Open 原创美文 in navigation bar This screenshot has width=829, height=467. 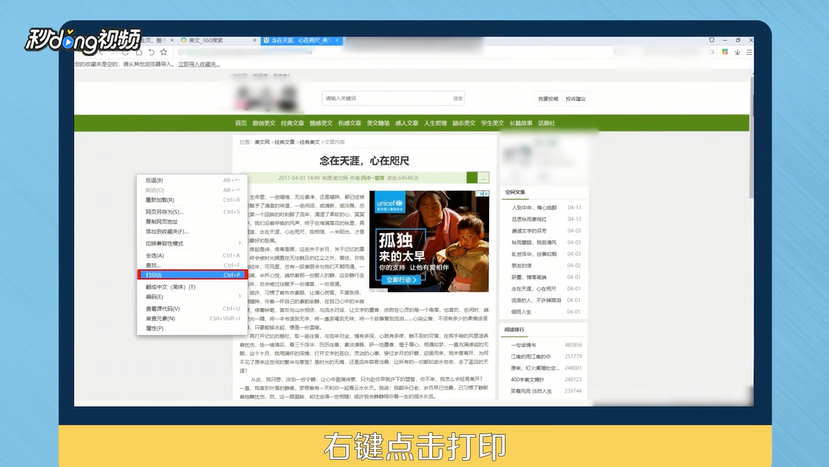(264, 123)
